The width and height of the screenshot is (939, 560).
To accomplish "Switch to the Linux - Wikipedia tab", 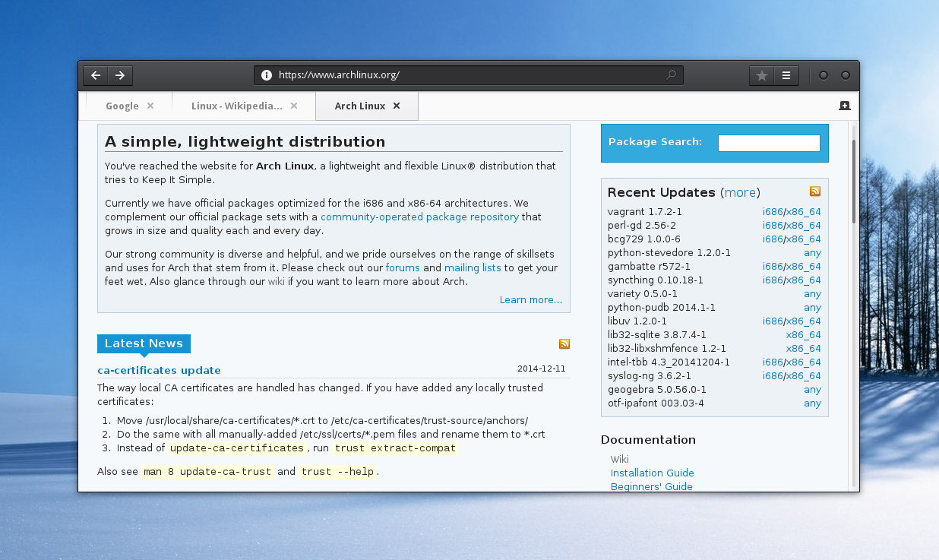I will pyautogui.click(x=244, y=106).
